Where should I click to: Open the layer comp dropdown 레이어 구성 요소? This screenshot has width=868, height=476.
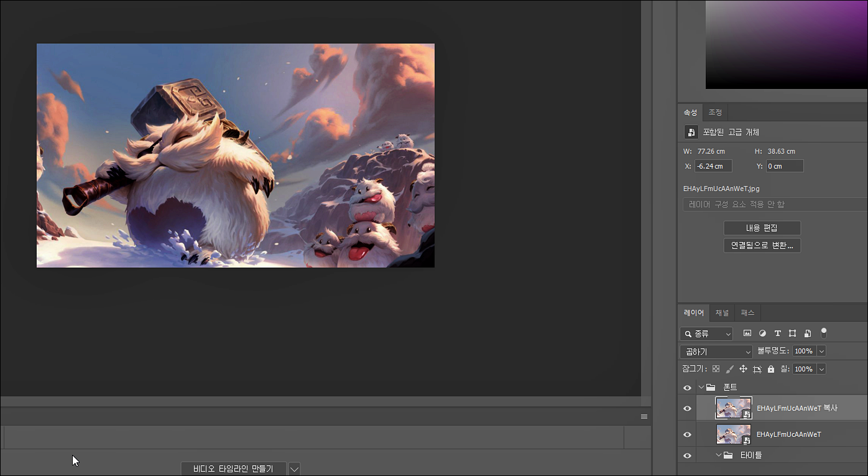coord(775,204)
